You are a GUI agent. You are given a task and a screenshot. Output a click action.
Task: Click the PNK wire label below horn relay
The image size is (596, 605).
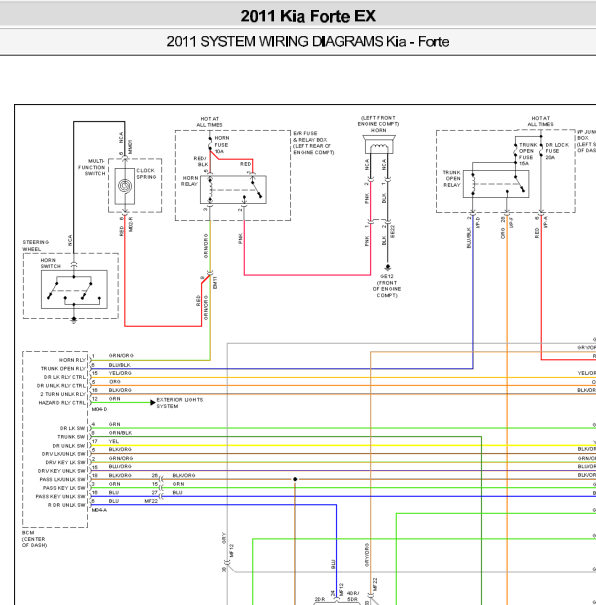[x=240, y=239]
